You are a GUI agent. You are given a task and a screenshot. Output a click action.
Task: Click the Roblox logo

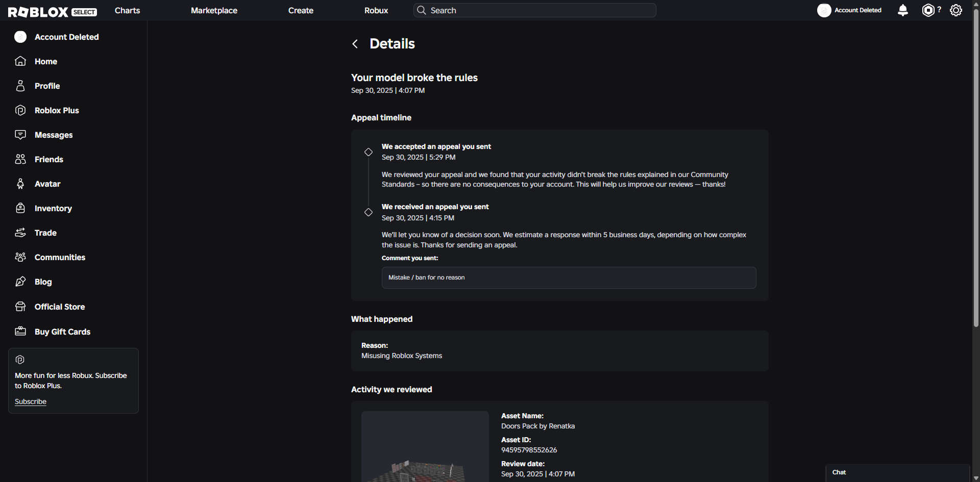[x=38, y=11]
